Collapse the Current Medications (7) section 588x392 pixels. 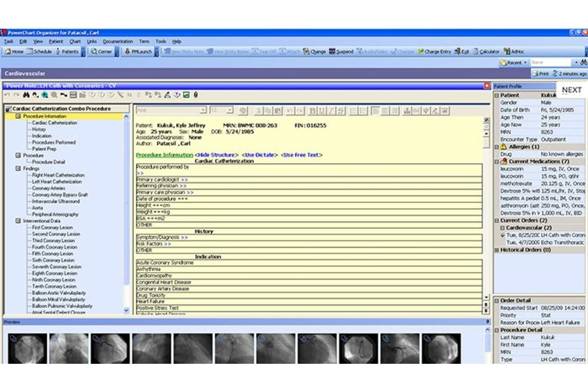click(x=497, y=162)
